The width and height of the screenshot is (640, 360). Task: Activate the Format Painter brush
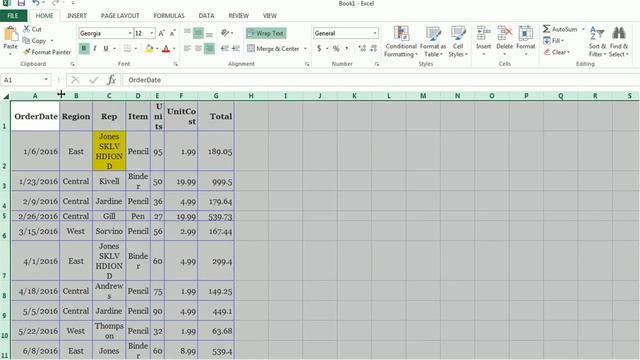[47, 52]
